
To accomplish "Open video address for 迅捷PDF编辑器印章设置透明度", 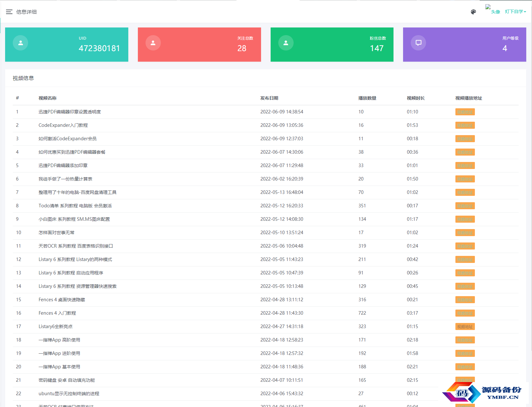I will (x=465, y=112).
